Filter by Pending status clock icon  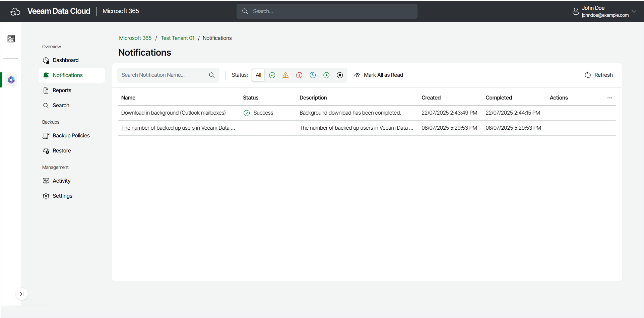(313, 75)
